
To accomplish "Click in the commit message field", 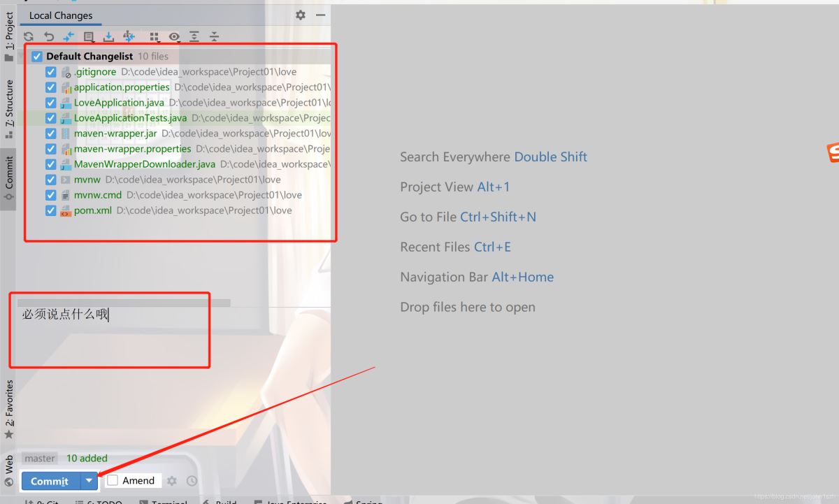I will click(173, 378).
